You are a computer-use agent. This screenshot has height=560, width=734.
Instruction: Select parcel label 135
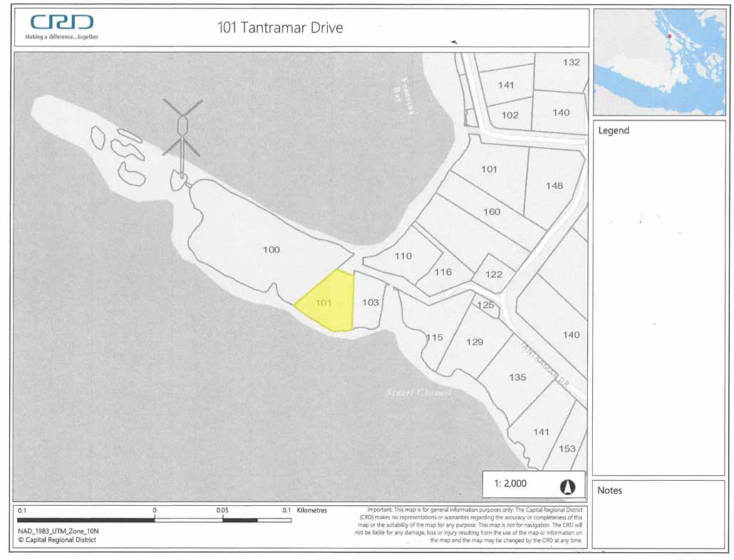coord(517,377)
